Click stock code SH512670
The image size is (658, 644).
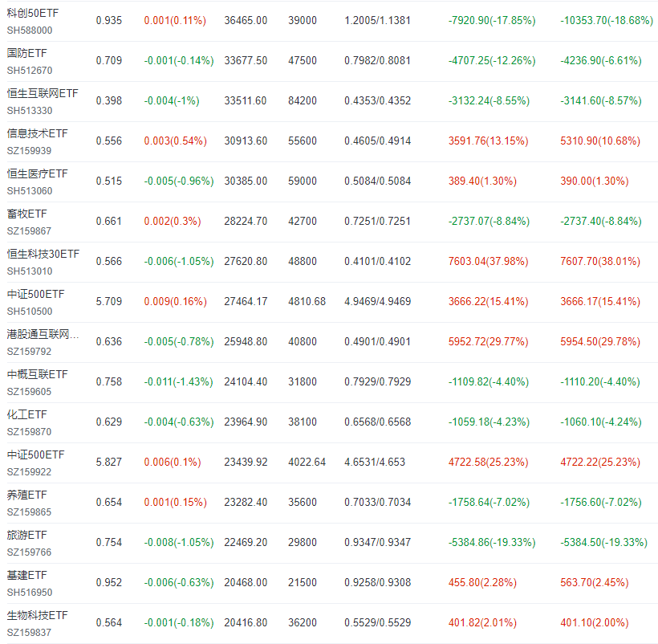[30, 71]
